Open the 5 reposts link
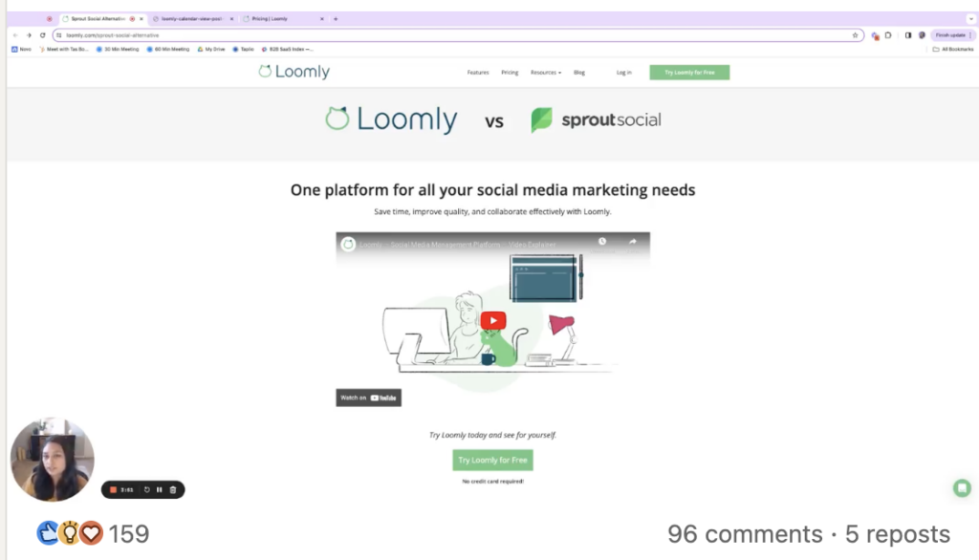 coord(898,534)
